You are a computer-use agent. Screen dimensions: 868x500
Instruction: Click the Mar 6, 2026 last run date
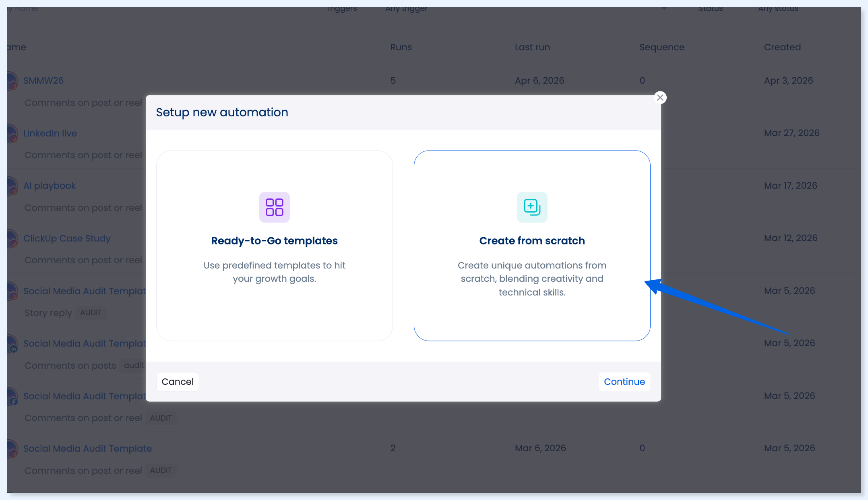tap(540, 448)
